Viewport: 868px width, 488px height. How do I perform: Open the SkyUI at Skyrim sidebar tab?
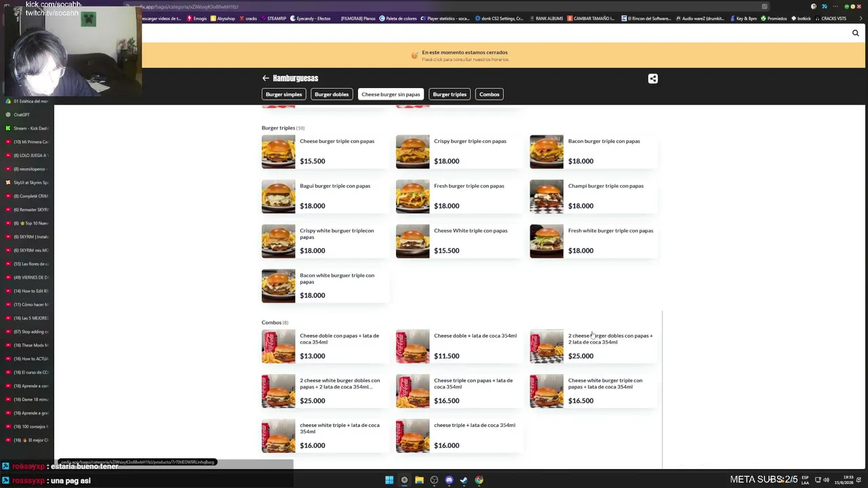pos(27,182)
